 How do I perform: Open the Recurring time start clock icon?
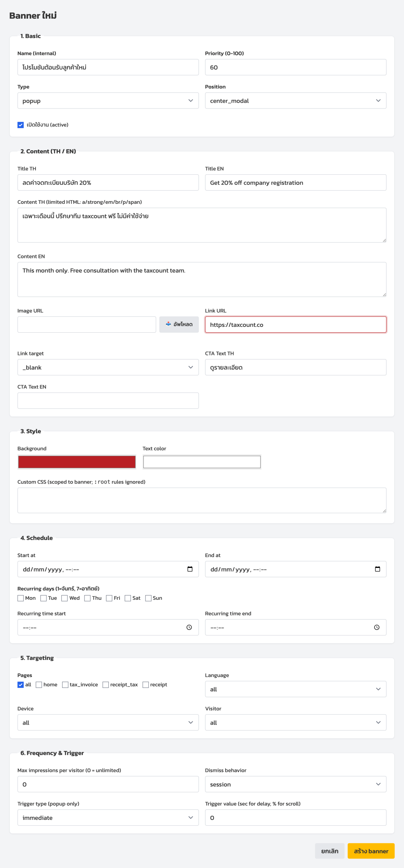[x=189, y=627]
